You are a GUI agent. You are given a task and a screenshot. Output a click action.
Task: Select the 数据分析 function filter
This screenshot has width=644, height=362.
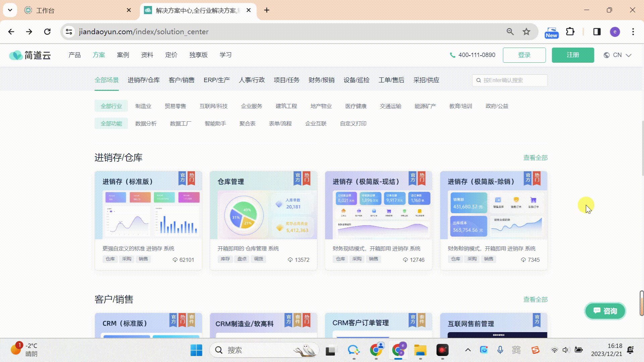click(146, 124)
